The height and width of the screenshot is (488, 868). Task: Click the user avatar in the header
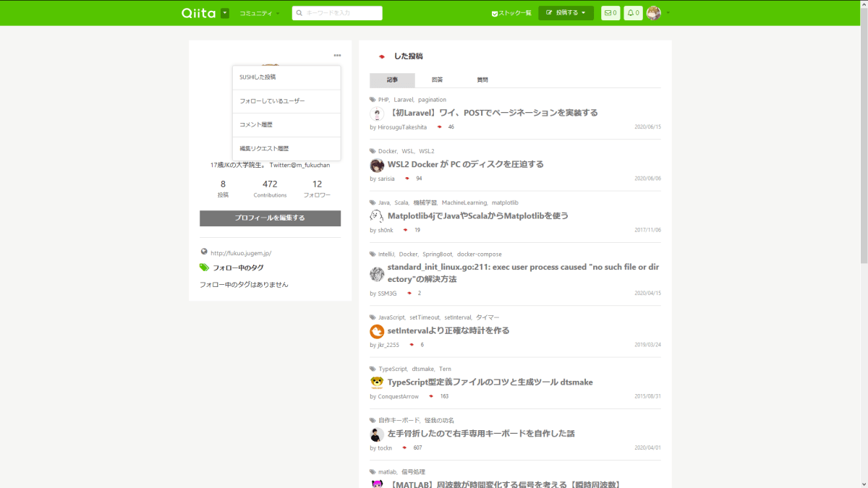[x=653, y=13]
